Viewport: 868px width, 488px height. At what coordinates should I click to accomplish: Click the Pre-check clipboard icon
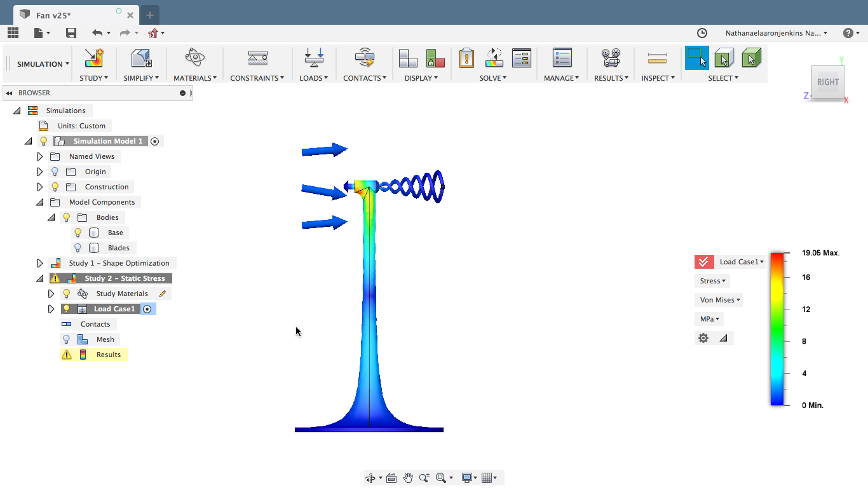[466, 58]
